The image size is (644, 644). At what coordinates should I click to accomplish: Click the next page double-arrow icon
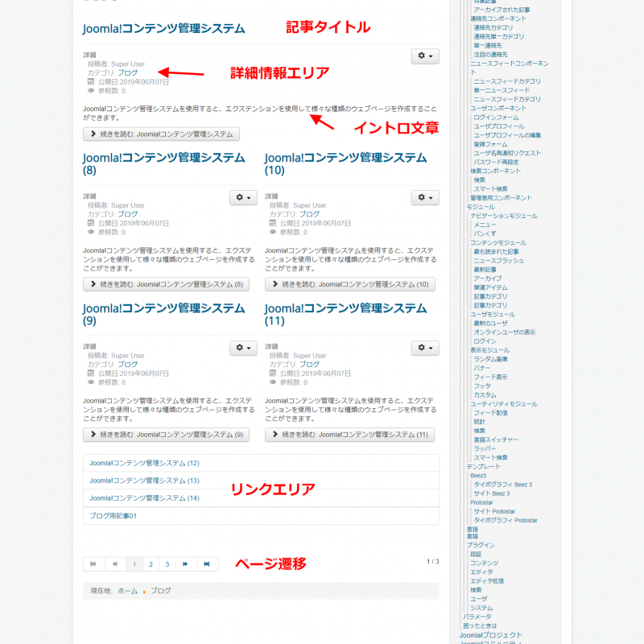pyautogui.click(x=186, y=564)
